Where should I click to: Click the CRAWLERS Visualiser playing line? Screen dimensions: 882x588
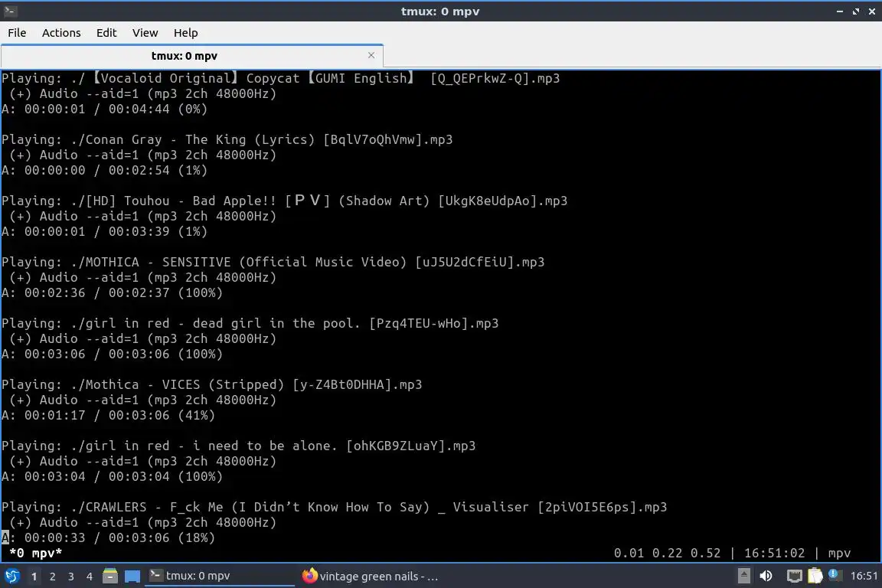334,507
